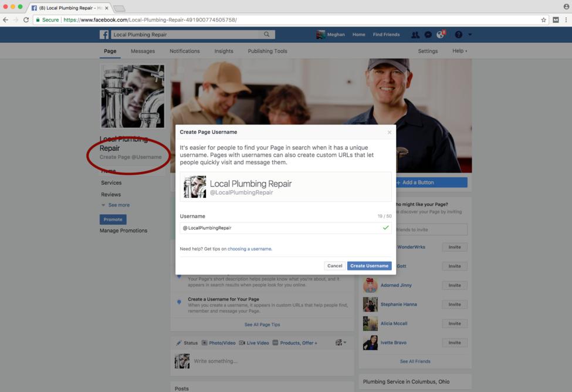The image size is (572, 392).
Task: Open the Notifications tab
Action: click(185, 51)
